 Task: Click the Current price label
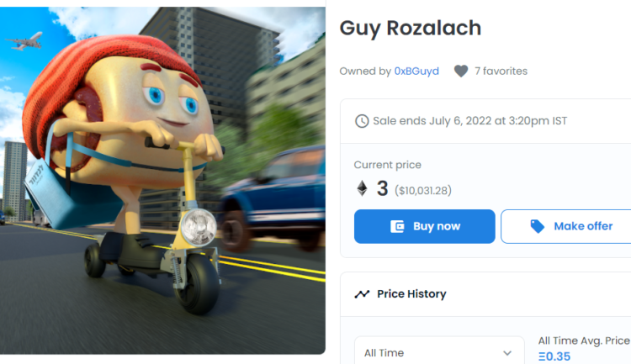[x=387, y=165]
